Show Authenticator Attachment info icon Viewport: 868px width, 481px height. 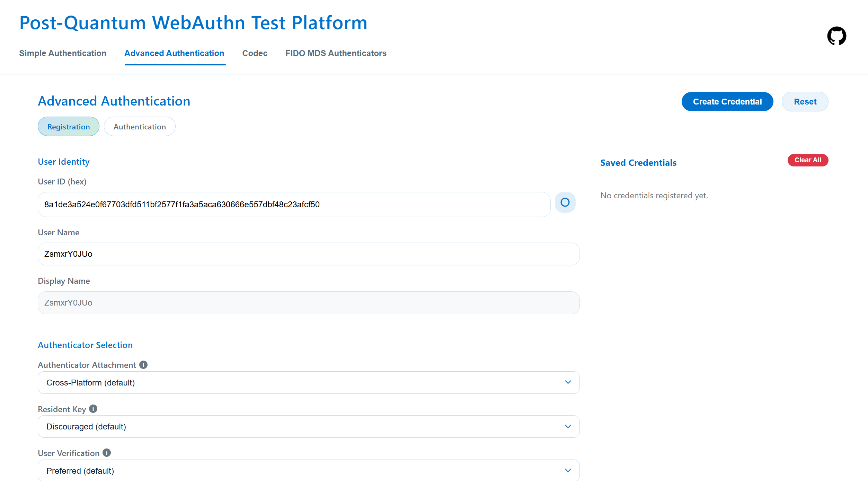tap(143, 365)
